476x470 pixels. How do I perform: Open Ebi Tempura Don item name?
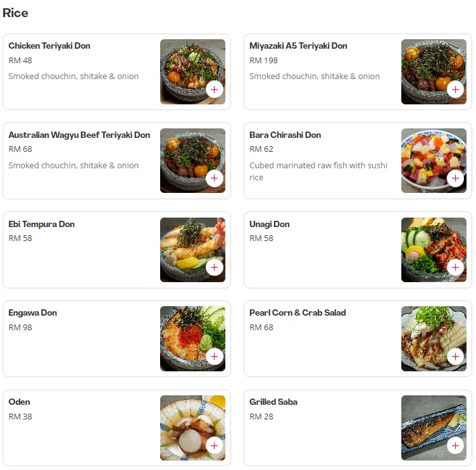click(x=42, y=224)
